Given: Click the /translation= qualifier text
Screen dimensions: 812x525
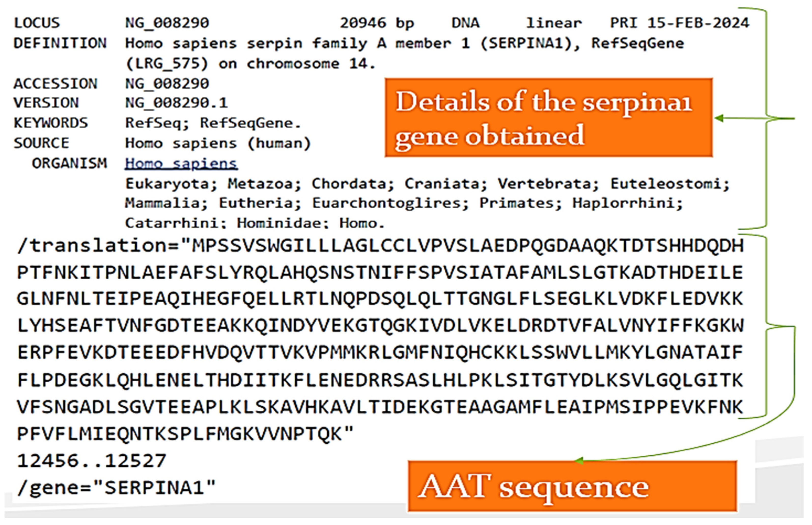Looking at the screenshot, I should tap(99, 246).
